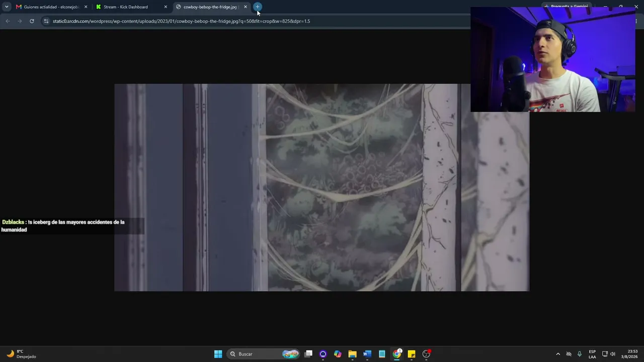Change ESP LAA keyboard language
644x362 pixels.
click(592, 354)
